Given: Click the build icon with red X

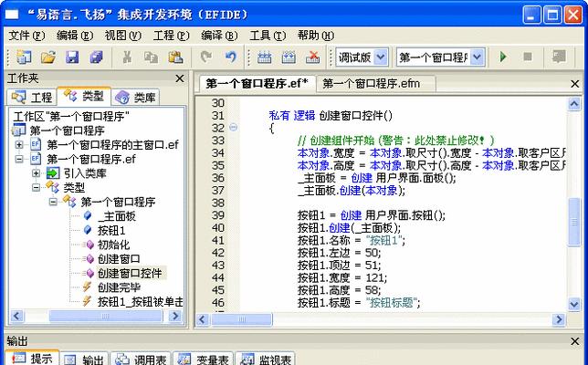Looking at the screenshot, I should [x=312, y=57].
